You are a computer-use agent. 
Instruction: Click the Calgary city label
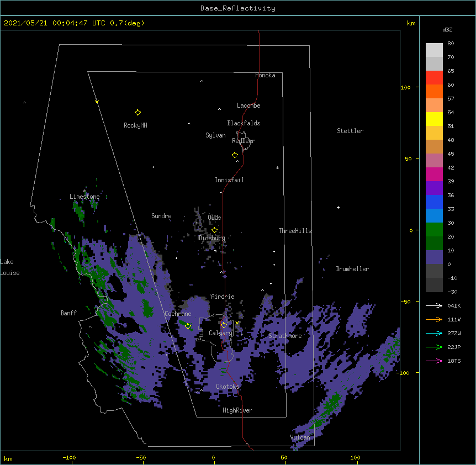tap(220, 333)
